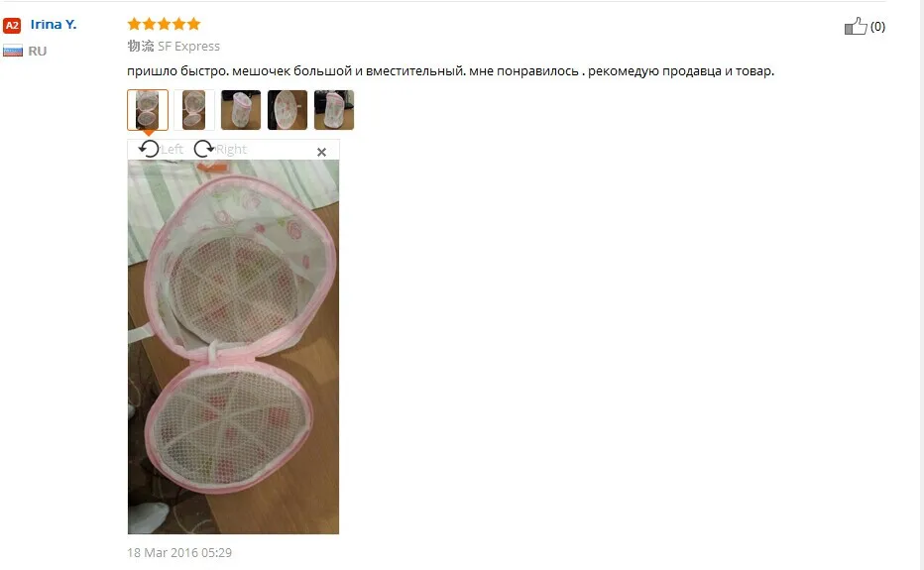Click the SF Express logistics text

point(188,46)
